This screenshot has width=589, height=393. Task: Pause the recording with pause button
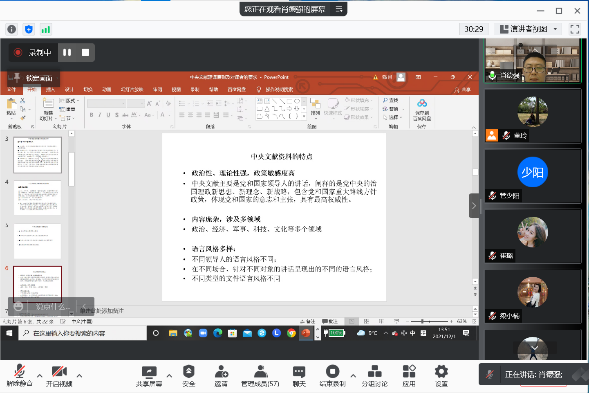(x=67, y=52)
